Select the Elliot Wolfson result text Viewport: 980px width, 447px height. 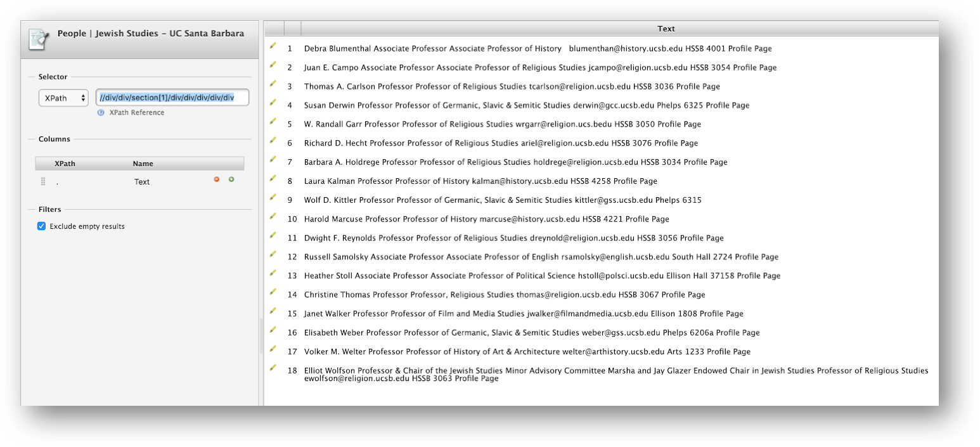coord(616,375)
